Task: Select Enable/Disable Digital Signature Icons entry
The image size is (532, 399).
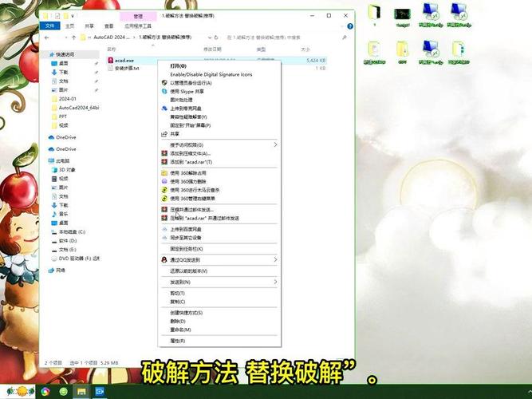Action: pyautogui.click(x=211, y=74)
